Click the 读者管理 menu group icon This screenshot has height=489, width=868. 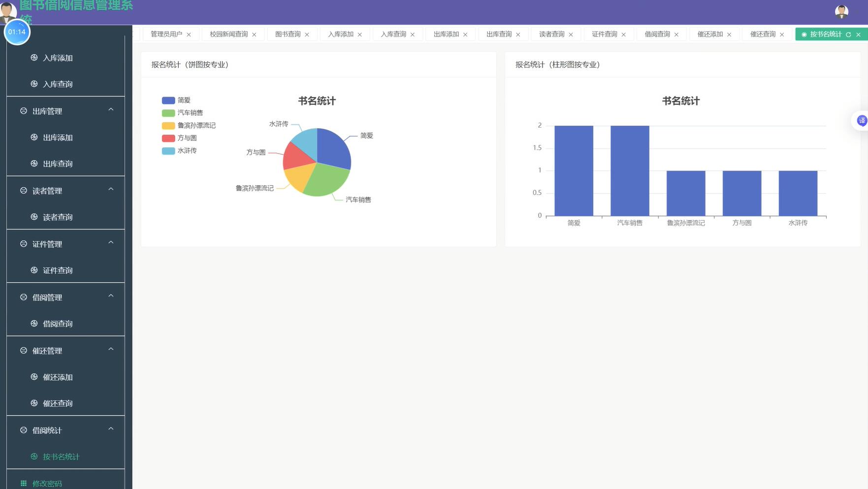23,191
